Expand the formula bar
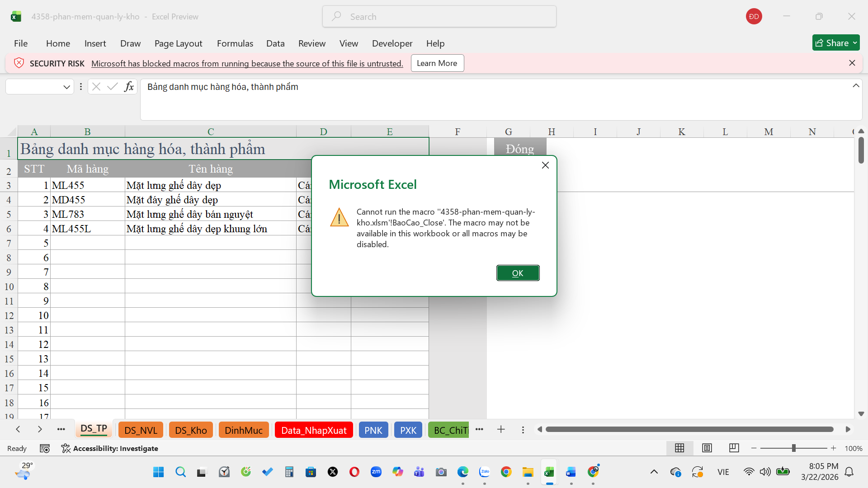This screenshot has height=488, width=868. click(x=855, y=86)
